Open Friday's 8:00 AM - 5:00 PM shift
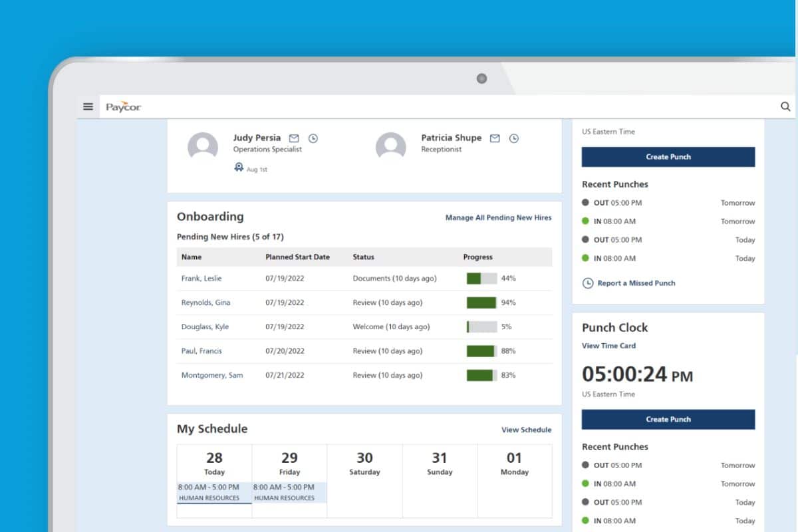The height and width of the screenshot is (532, 798). pos(289,492)
